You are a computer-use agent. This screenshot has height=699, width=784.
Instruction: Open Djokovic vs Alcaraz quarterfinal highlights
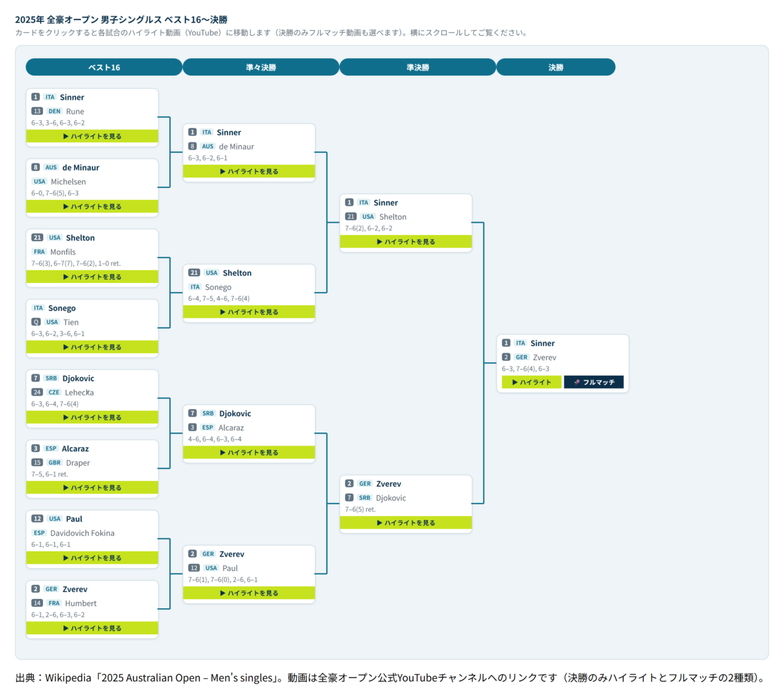coord(249,452)
